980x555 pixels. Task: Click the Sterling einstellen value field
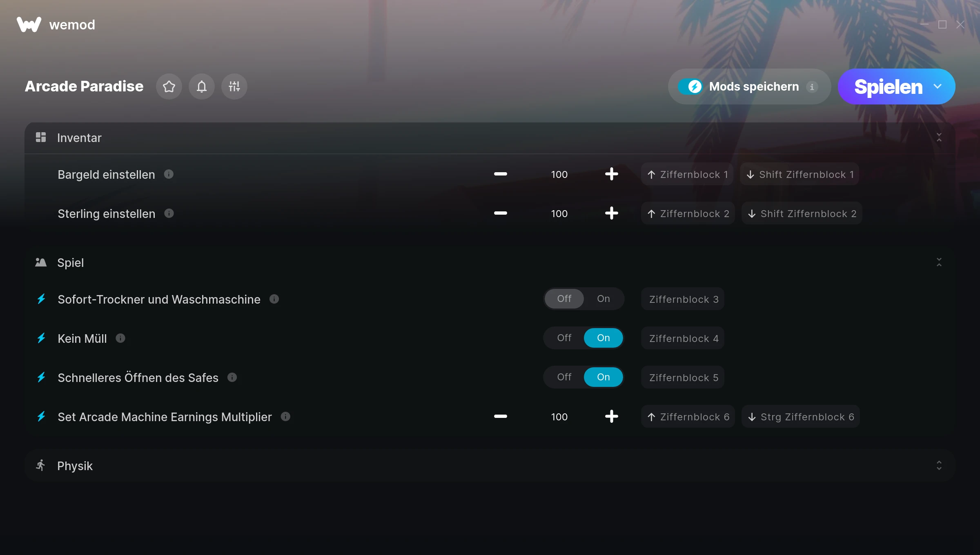tap(559, 213)
